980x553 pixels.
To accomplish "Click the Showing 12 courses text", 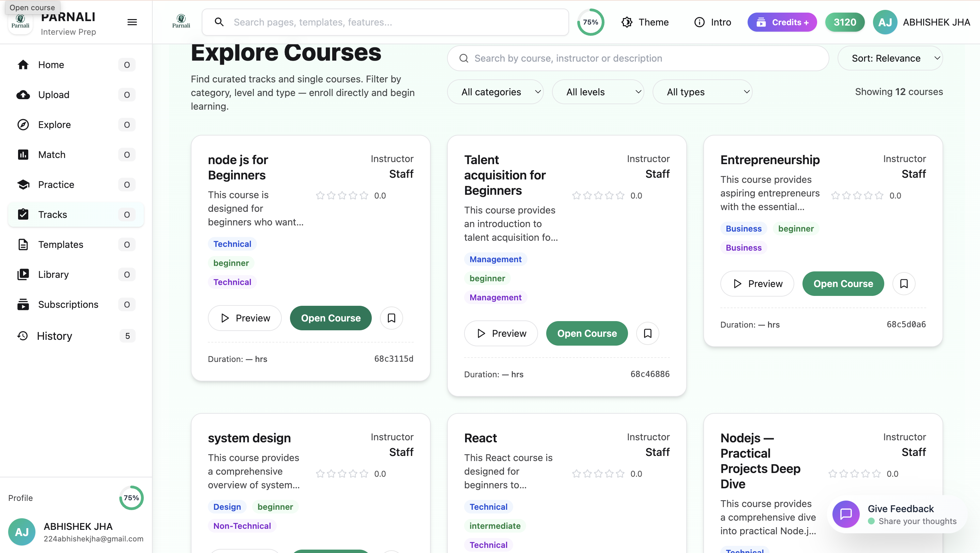I will pyautogui.click(x=899, y=92).
